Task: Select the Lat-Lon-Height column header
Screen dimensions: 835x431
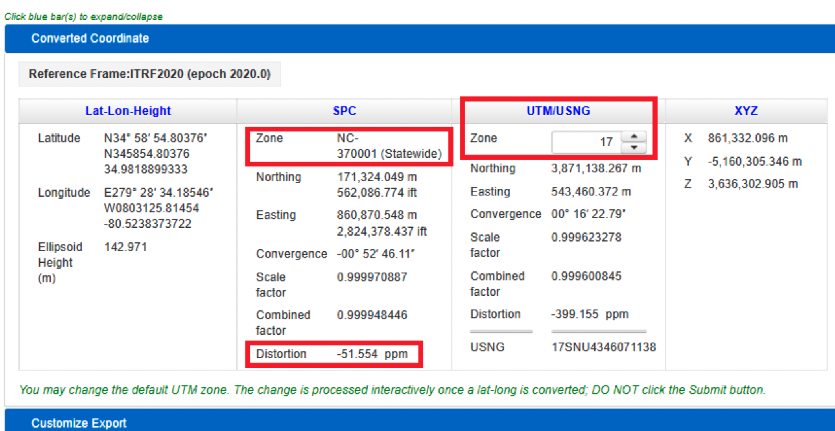Action: [127, 111]
